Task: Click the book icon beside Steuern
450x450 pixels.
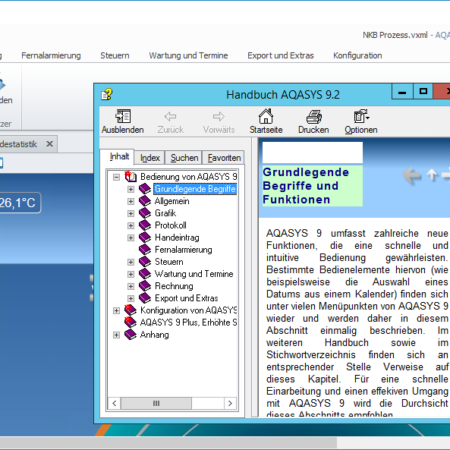Action: (x=145, y=262)
